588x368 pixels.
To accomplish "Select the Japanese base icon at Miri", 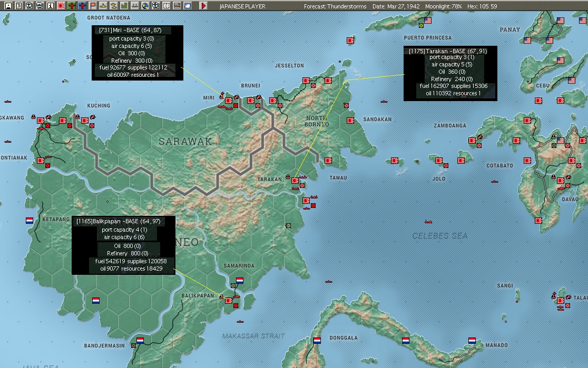I will 228,101.
